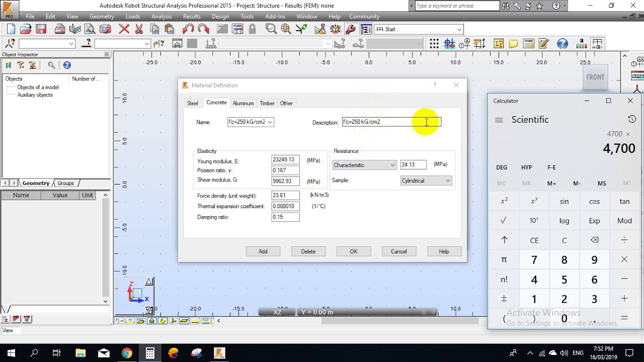
Task: Open the Analysis menu
Action: [162, 17]
